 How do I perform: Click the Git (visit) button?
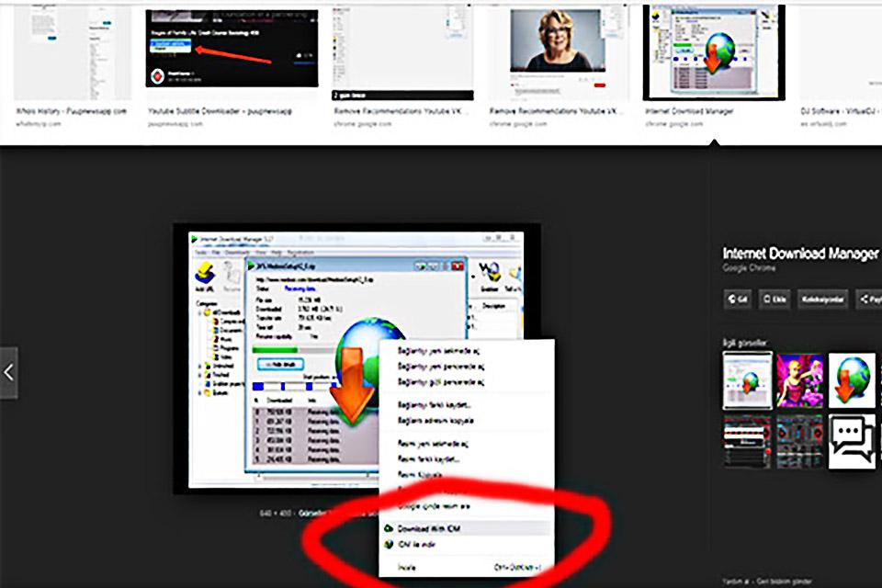click(738, 299)
